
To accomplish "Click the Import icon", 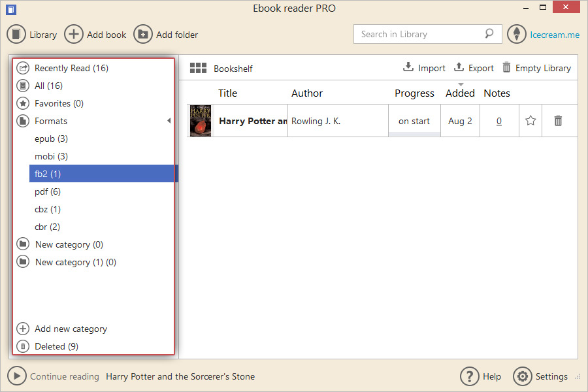I will click(x=407, y=67).
